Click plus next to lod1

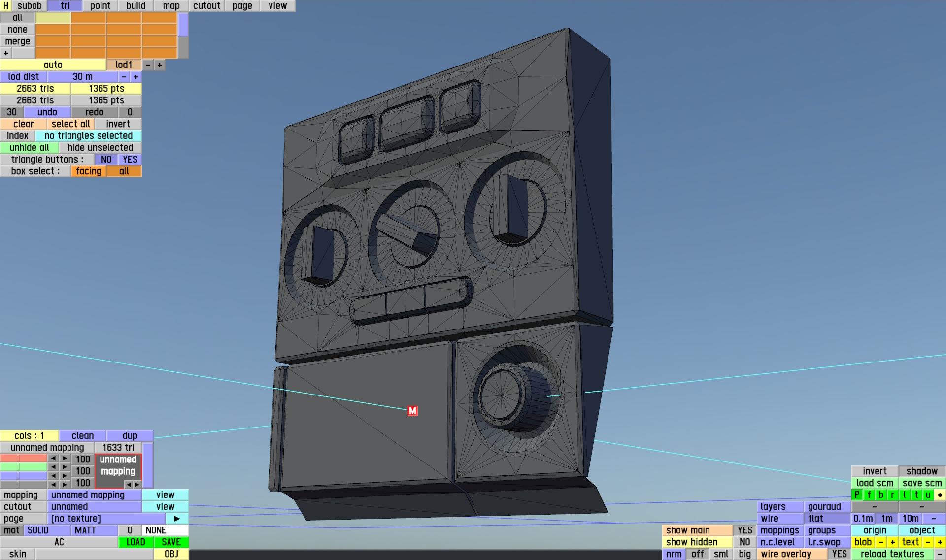click(x=160, y=65)
